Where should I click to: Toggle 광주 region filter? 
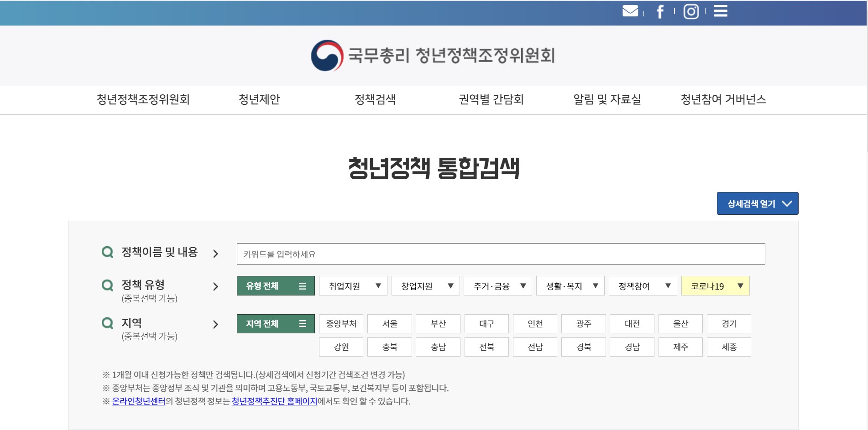[584, 324]
